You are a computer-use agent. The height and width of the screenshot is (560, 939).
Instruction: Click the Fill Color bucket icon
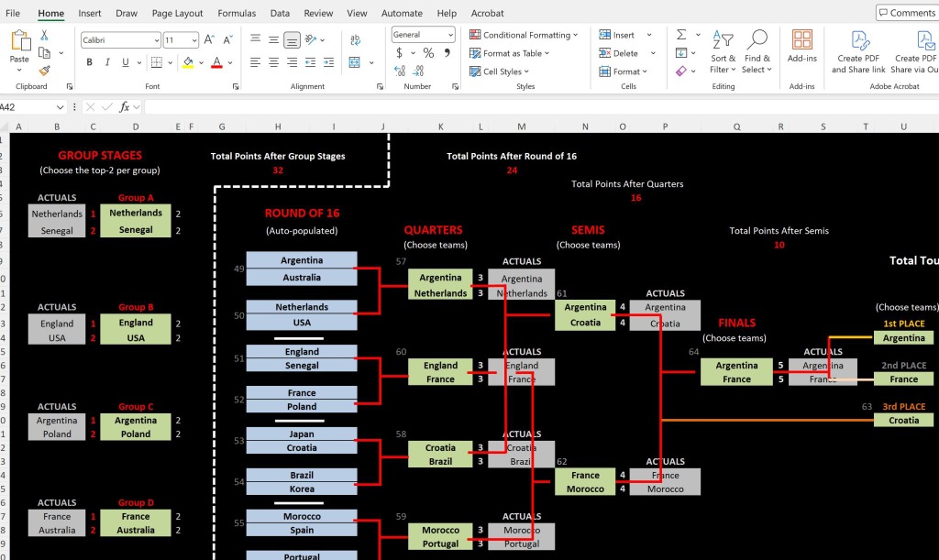pyautogui.click(x=188, y=62)
